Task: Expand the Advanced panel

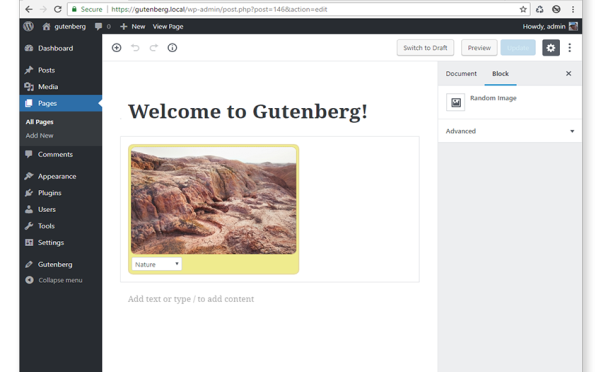Action: pos(510,131)
